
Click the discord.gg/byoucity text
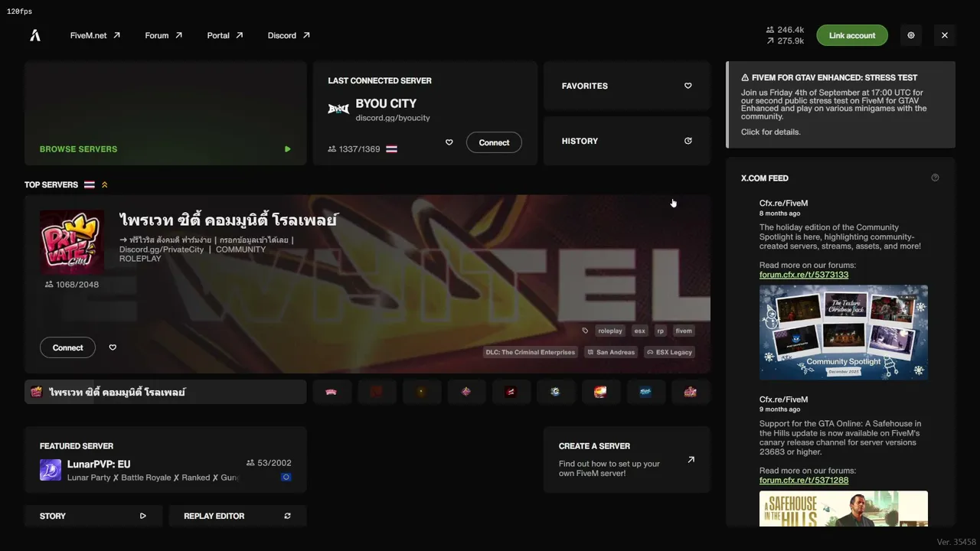(x=393, y=118)
